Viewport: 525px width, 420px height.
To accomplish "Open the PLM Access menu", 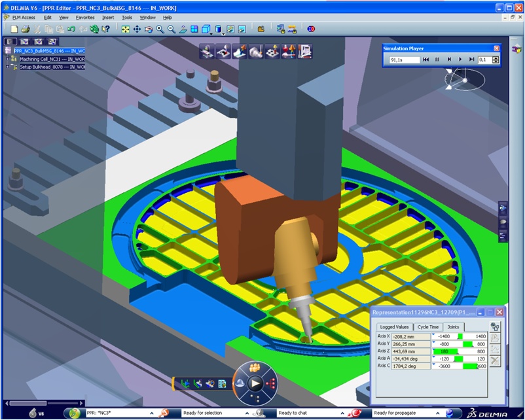I will 24,18.
